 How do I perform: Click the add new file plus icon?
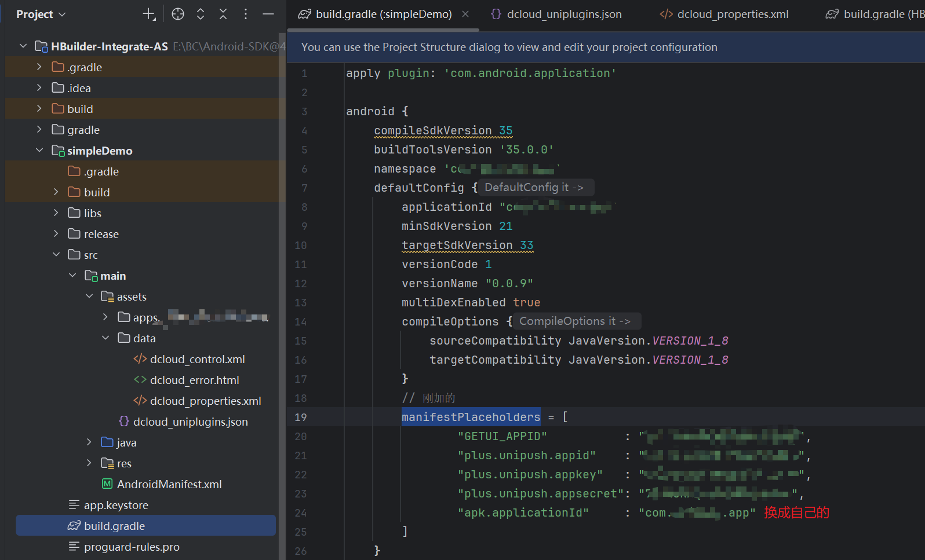[149, 14]
